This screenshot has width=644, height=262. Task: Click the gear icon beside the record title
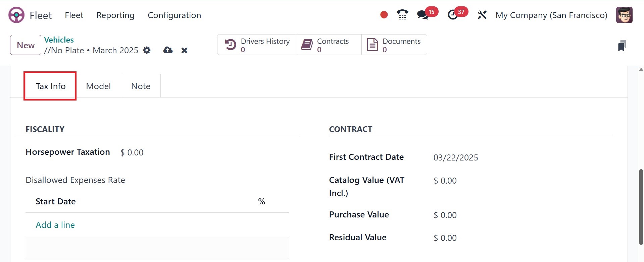pyautogui.click(x=147, y=50)
